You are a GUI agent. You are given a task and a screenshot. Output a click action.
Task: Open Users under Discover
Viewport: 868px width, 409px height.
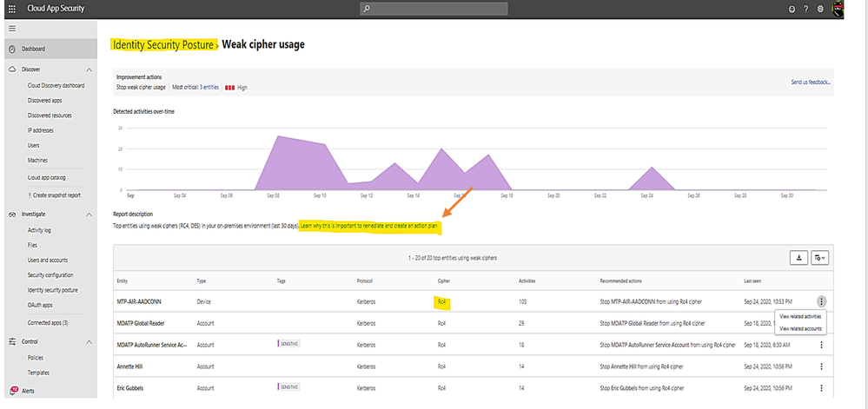click(x=33, y=146)
